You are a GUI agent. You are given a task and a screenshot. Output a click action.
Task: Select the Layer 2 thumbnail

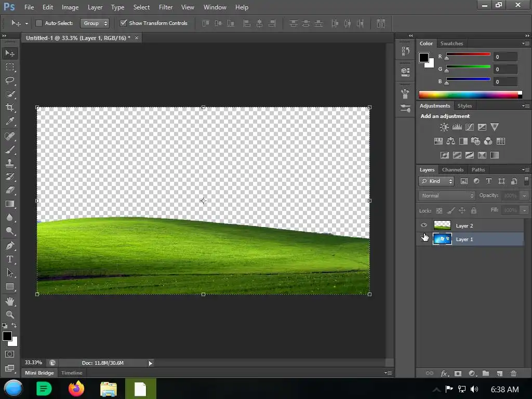click(442, 225)
